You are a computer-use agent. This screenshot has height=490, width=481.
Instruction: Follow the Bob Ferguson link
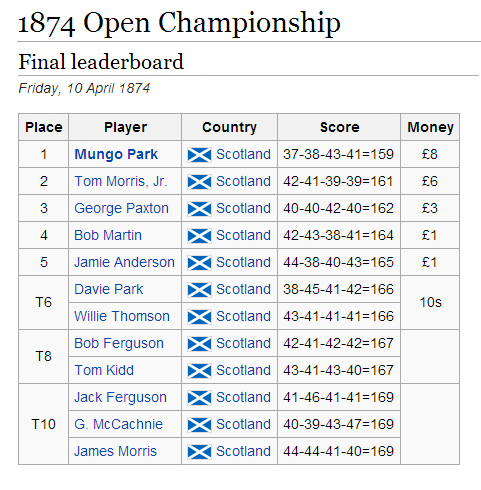[x=119, y=343]
